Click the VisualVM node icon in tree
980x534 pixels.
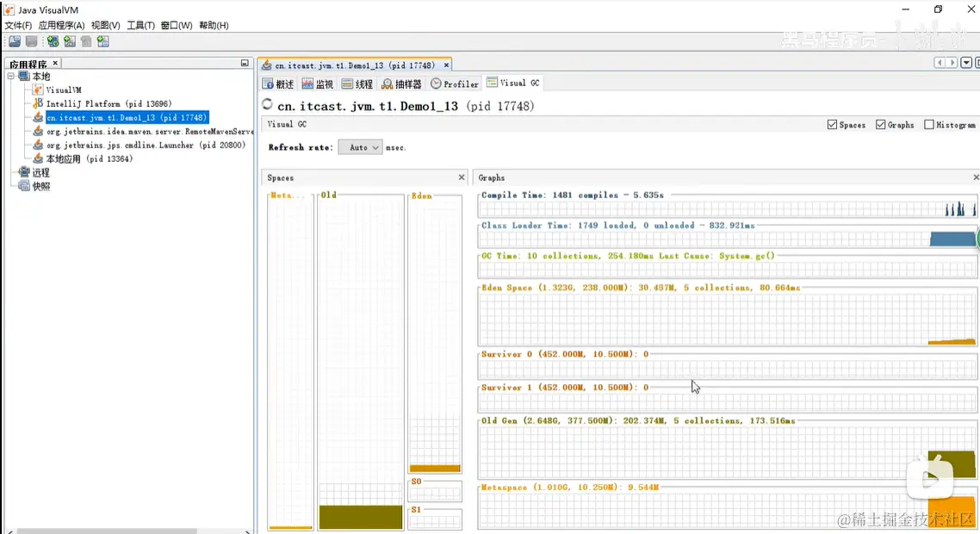(x=38, y=90)
